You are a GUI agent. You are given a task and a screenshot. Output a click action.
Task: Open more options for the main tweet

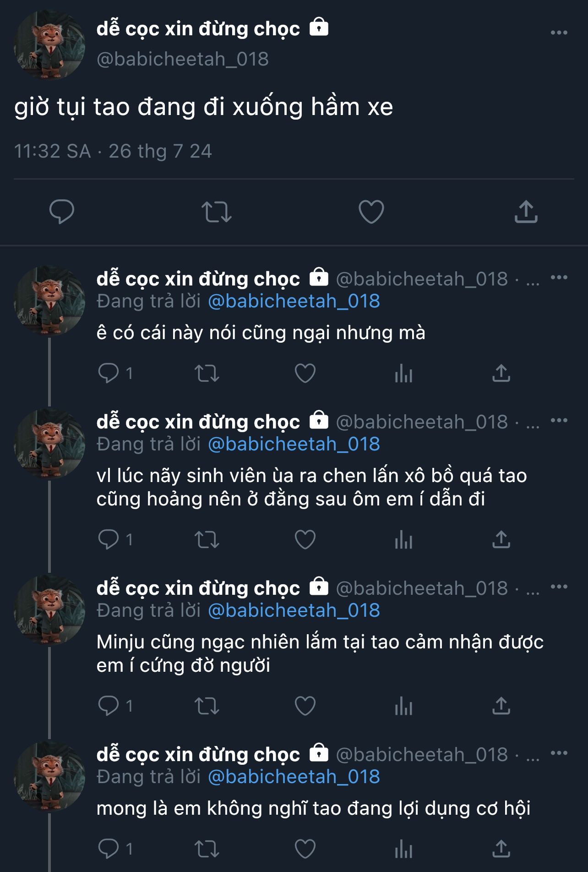[559, 33]
